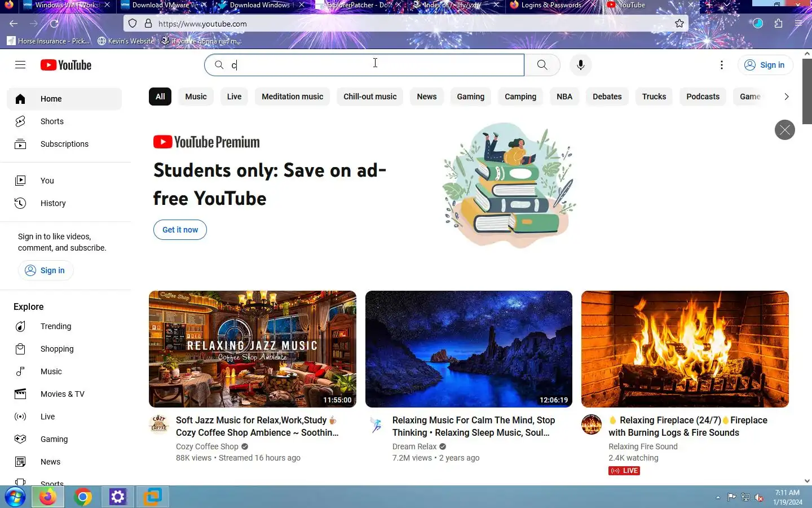812x508 pixels.
Task: Select the Meditation music chip
Action: 292,97
